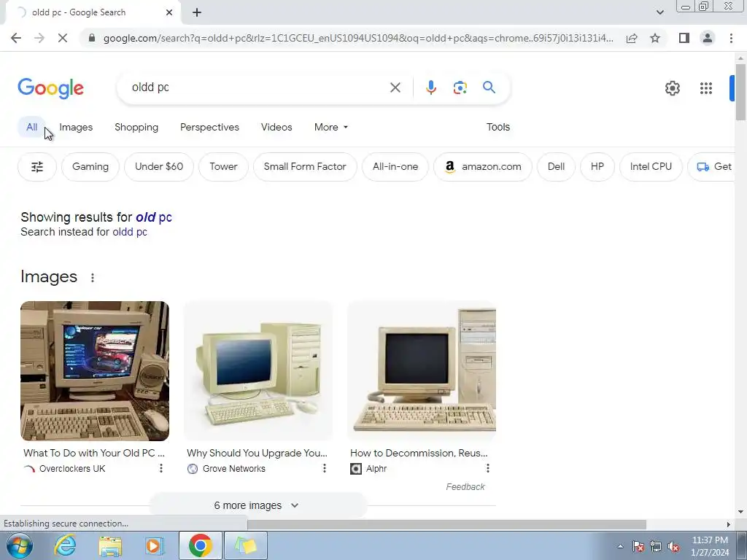The image size is (747, 560).
Task: Close the 'oldd pc - Google Search' tab
Action: click(169, 12)
